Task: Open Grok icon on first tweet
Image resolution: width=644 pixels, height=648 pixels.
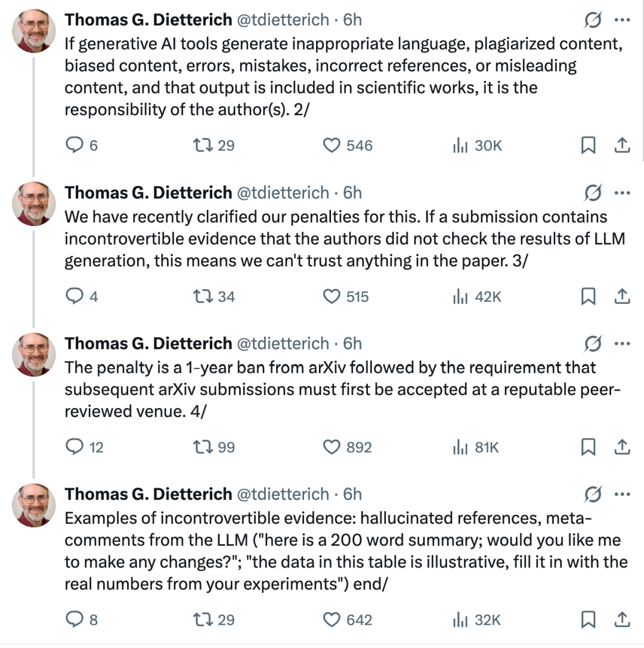Action: coord(593,20)
